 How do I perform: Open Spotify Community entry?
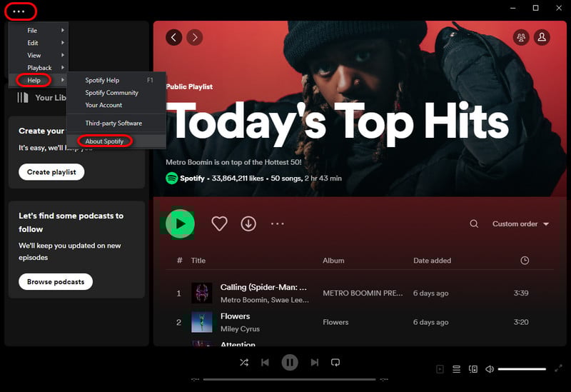coord(116,93)
